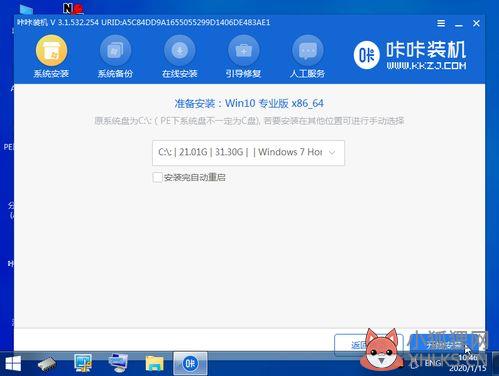Open the Windows Start button
499x376 pixels.
pos(13,363)
